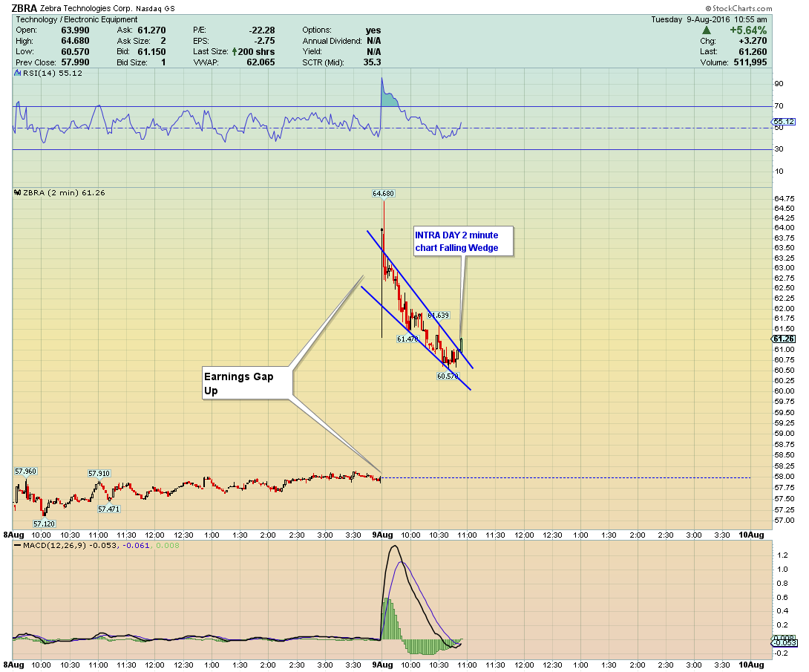The image size is (809, 672).
Task: Click the ZBRA (2 min) candlestick legend icon
Action: [x=18, y=193]
